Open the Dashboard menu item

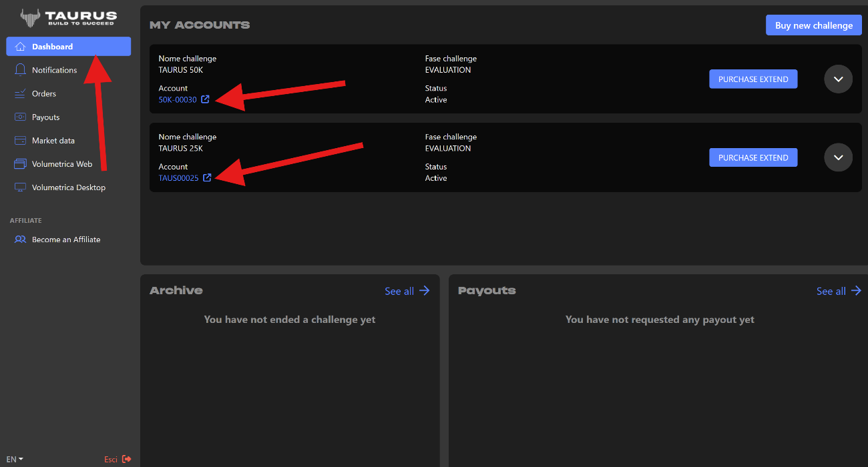pos(69,47)
